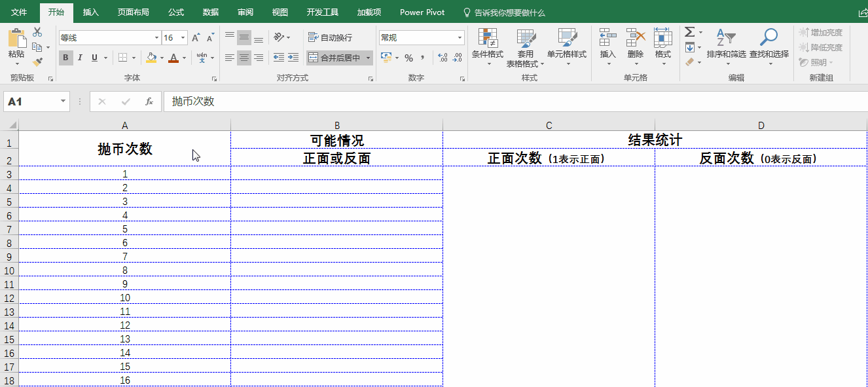Switch to 插入 (Insert) tab
868x387 pixels.
91,12
